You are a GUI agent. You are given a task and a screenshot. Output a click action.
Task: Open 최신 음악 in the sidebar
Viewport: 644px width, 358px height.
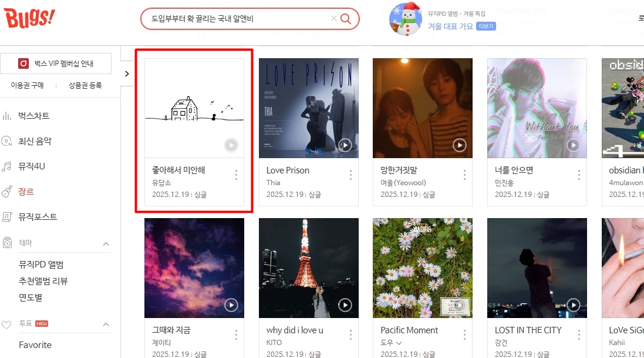tap(35, 141)
